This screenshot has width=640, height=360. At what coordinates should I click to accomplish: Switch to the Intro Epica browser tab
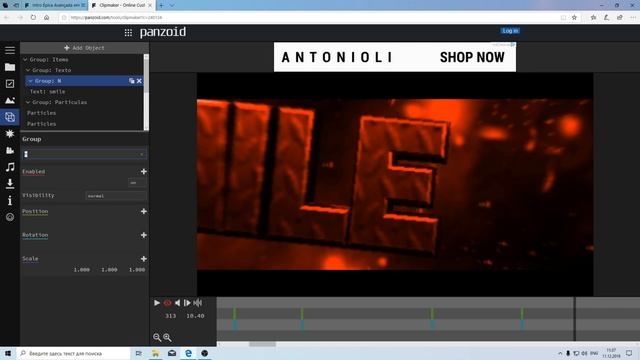55,5
